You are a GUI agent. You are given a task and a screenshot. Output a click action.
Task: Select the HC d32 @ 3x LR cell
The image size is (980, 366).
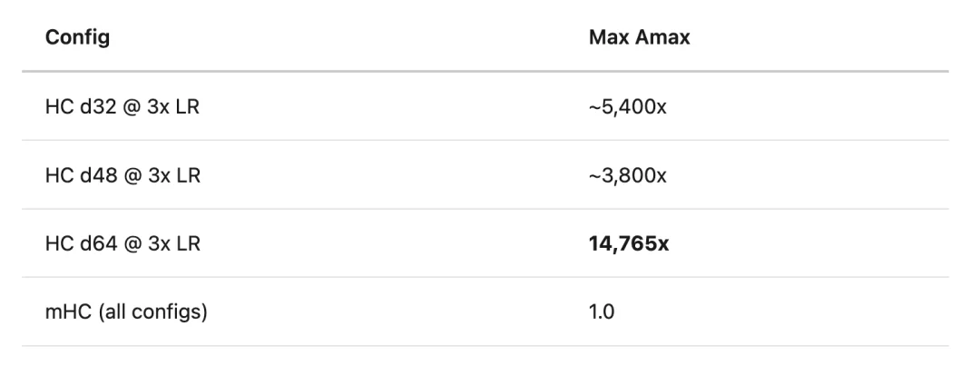pyautogui.click(x=122, y=106)
